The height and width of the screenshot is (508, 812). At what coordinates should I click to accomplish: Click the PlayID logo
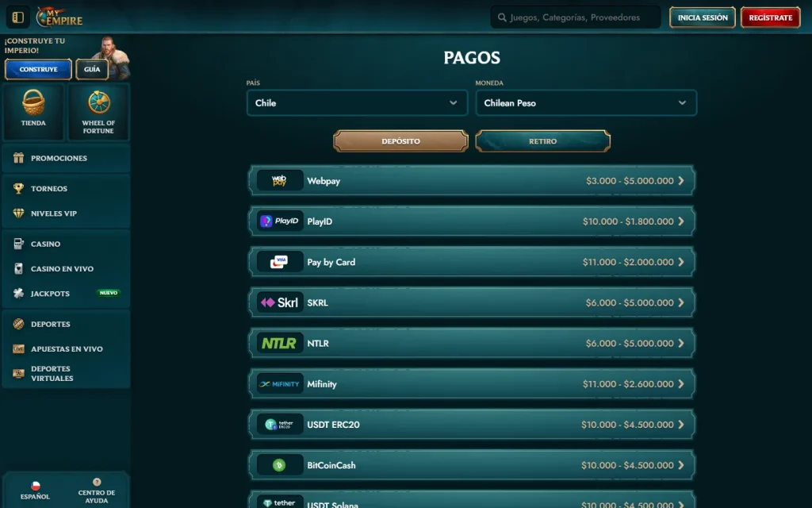[280, 221]
